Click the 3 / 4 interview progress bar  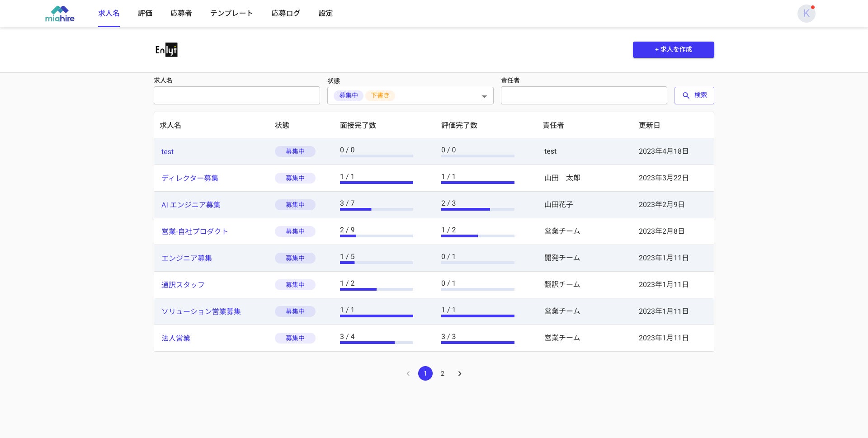(x=377, y=343)
